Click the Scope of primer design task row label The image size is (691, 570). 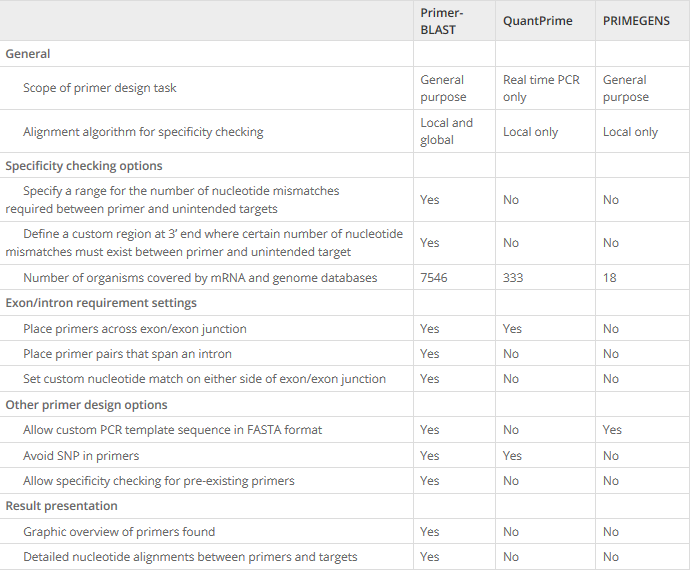(x=100, y=88)
